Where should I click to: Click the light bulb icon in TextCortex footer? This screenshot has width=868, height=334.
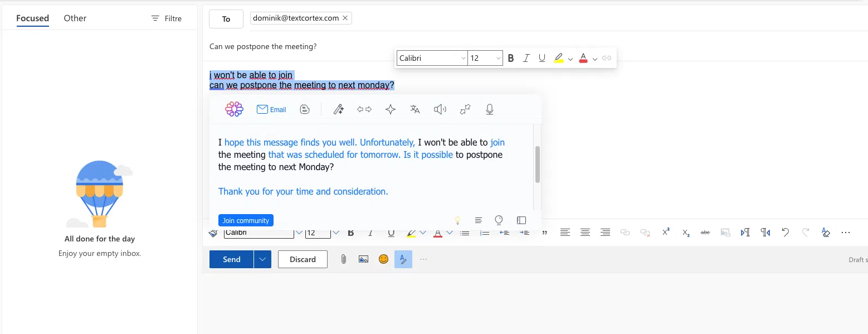(457, 220)
